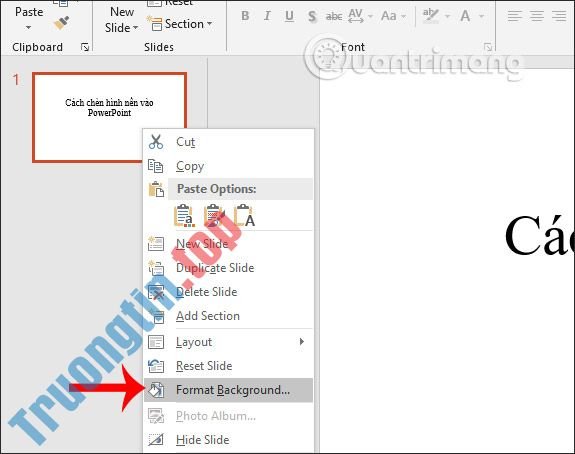Click the New Slide icon in context menu
This screenshot has height=454, width=575.
coord(155,244)
